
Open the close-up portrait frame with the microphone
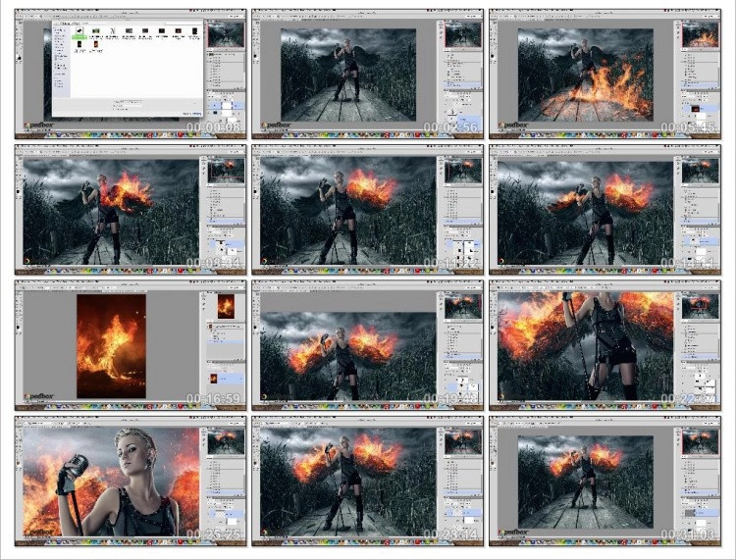(110, 481)
